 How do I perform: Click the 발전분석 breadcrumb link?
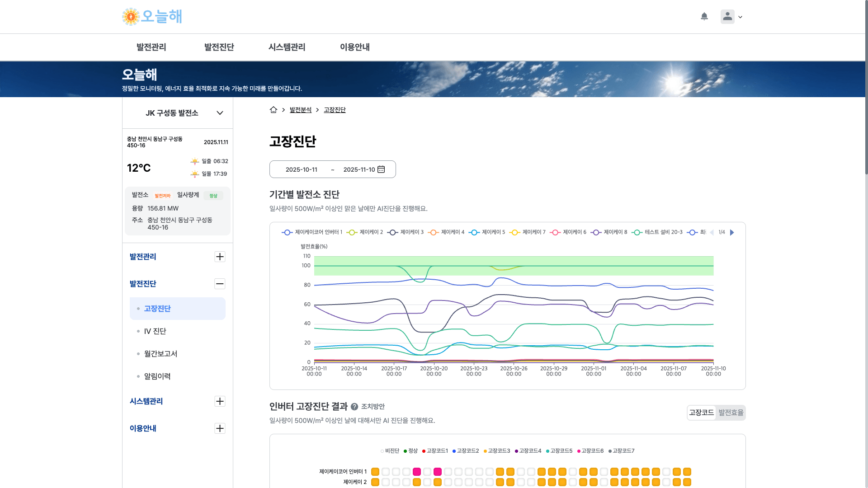coord(300,110)
